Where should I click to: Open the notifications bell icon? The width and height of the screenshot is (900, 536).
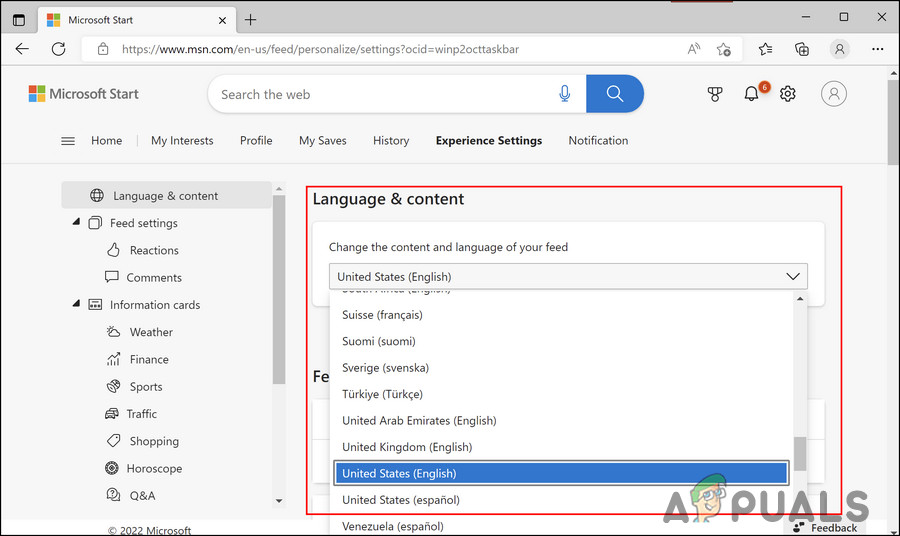coord(751,94)
